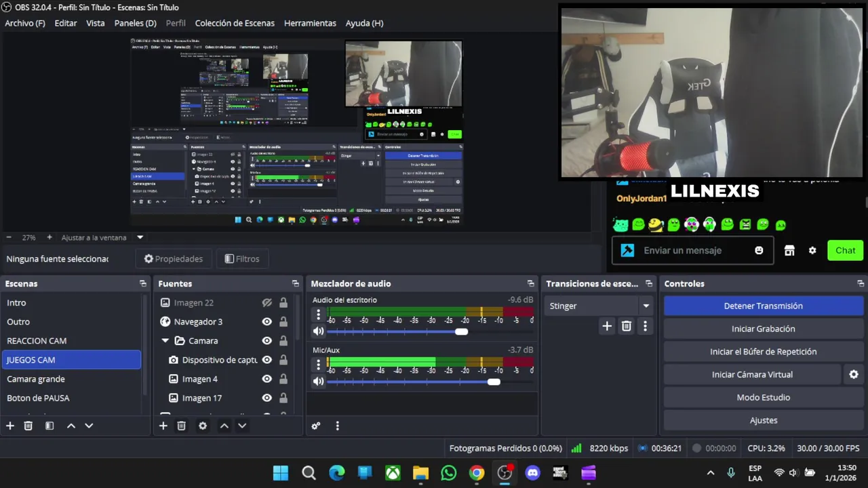
Task: Open transition properties three-dot menu
Action: (x=645, y=326)
